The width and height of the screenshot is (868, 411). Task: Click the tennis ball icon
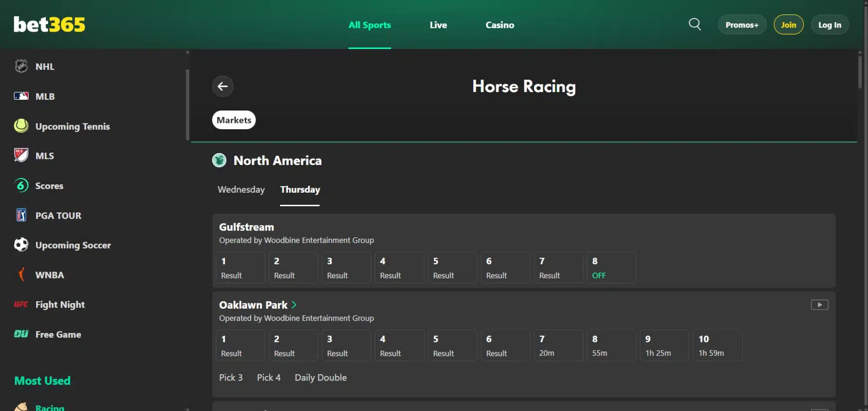click(21, 126)
